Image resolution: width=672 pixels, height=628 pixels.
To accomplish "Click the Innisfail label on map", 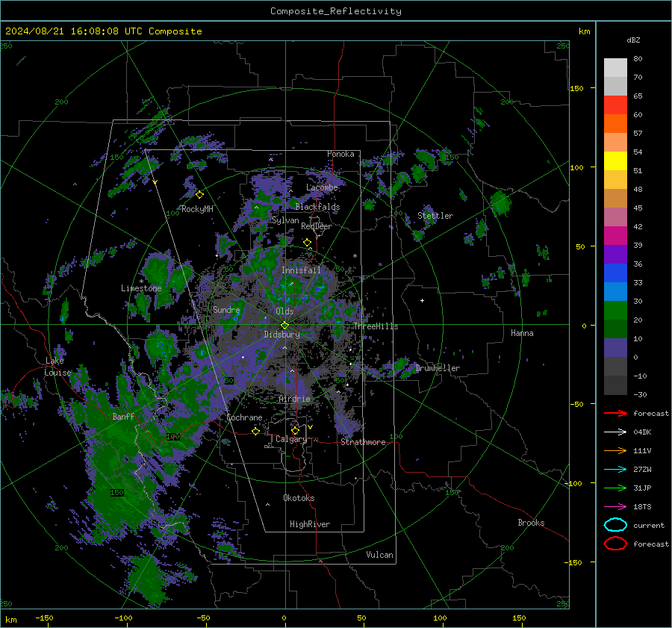I will tap(301, 270).
